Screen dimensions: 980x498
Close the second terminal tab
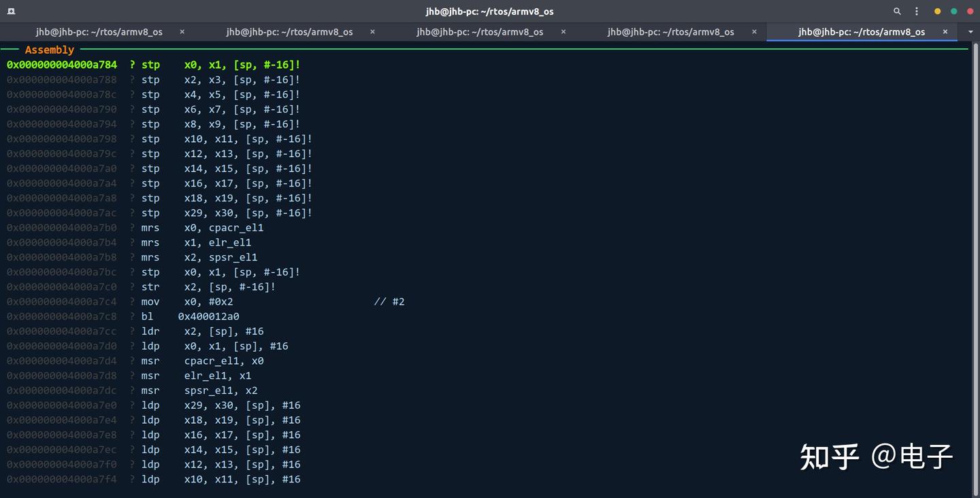pyautogui.click(x=372, y=31)
